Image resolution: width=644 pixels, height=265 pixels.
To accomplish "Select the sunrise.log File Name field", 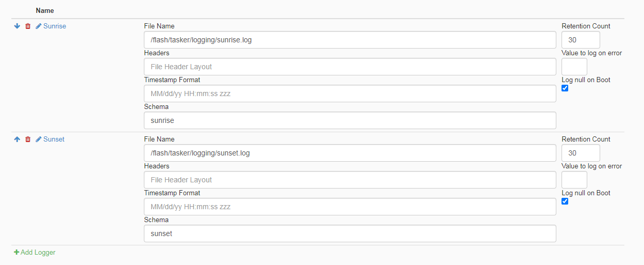I will tap(350, 40).
